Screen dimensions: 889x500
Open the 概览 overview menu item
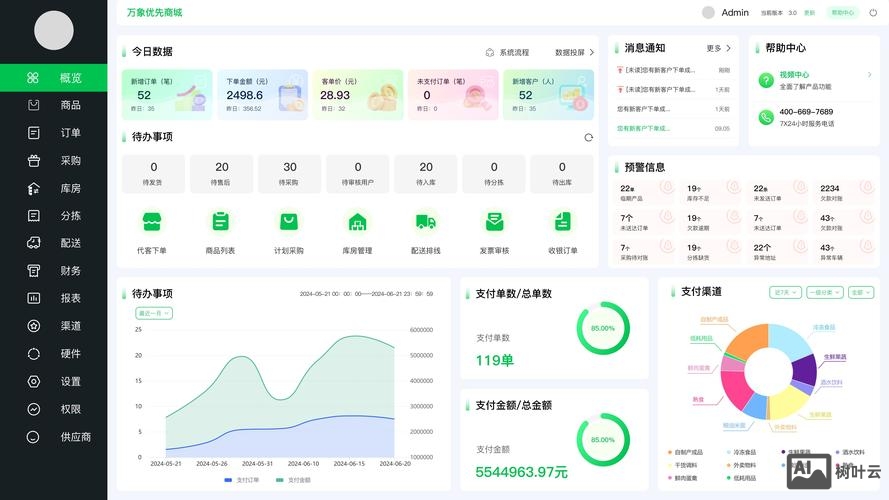tap(53, 78)
